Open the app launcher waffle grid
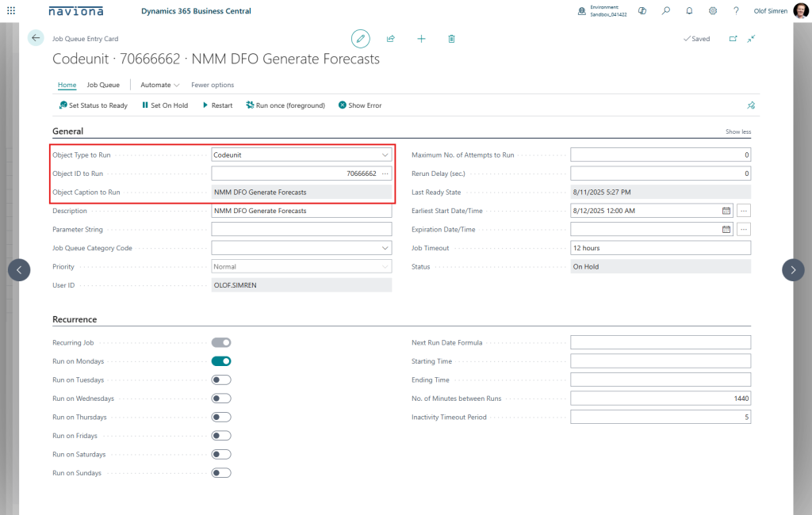This screenshot has width=812, height=515. click(11, 11)
